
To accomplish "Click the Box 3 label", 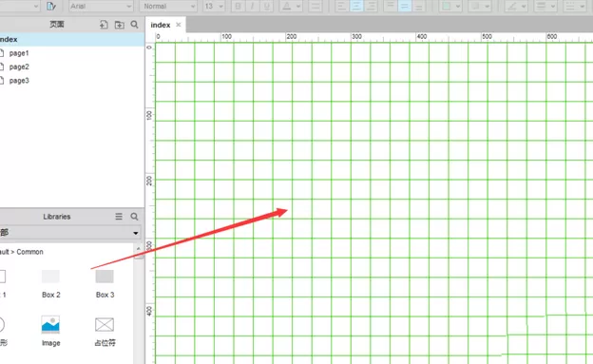I will (105, 295).
